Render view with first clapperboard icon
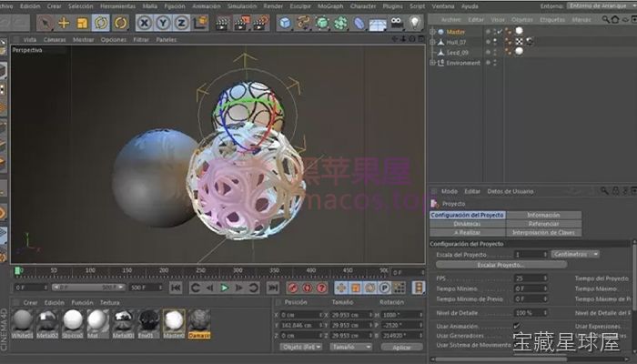The height and width of the screenshot is (364, 637). coord(222,24)
